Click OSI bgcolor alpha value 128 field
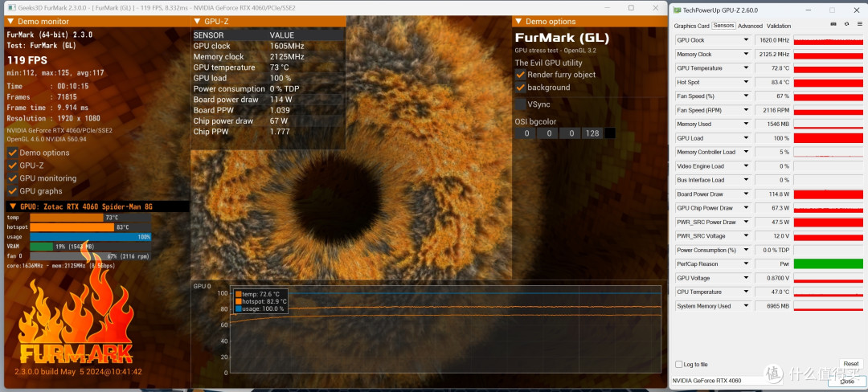Screen dimensions: 868x392 (x=592, y=133)
